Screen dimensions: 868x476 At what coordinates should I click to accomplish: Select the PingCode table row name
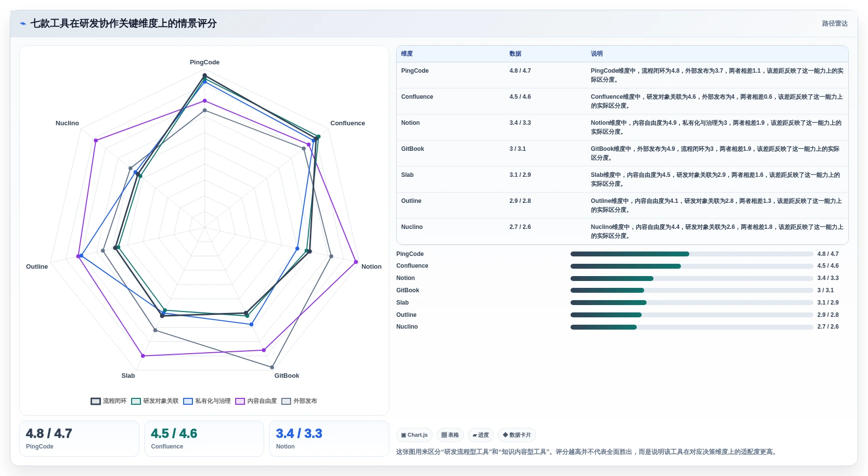point(415,71)
